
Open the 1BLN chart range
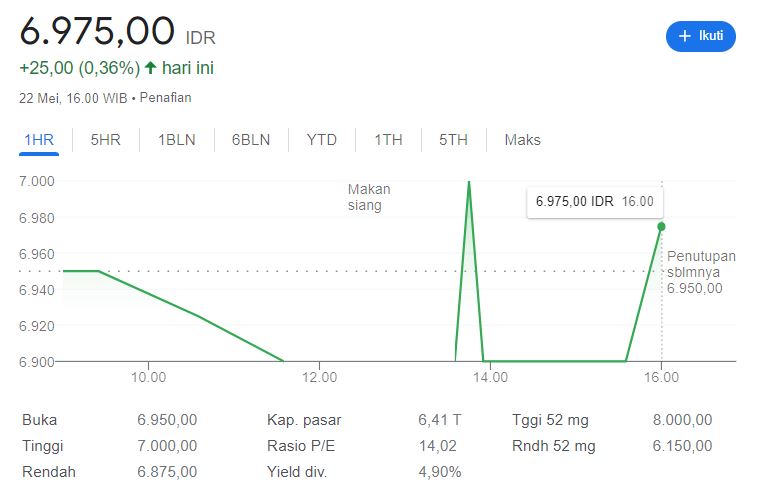click(x=176, y=140)
